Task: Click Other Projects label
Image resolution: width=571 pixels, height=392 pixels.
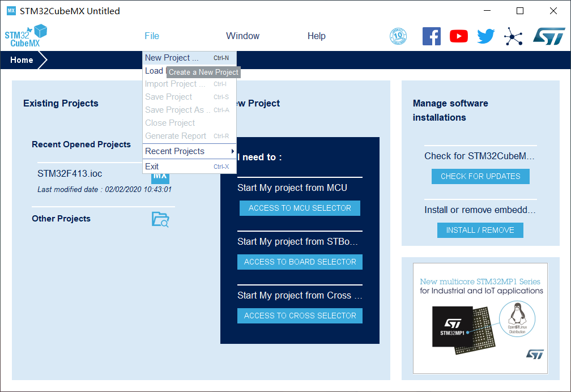Action: point(61,219)
